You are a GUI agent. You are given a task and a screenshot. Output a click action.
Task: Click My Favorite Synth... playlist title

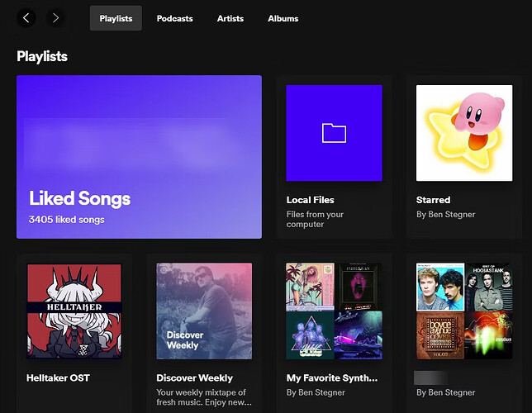click(x=332, y=377)
